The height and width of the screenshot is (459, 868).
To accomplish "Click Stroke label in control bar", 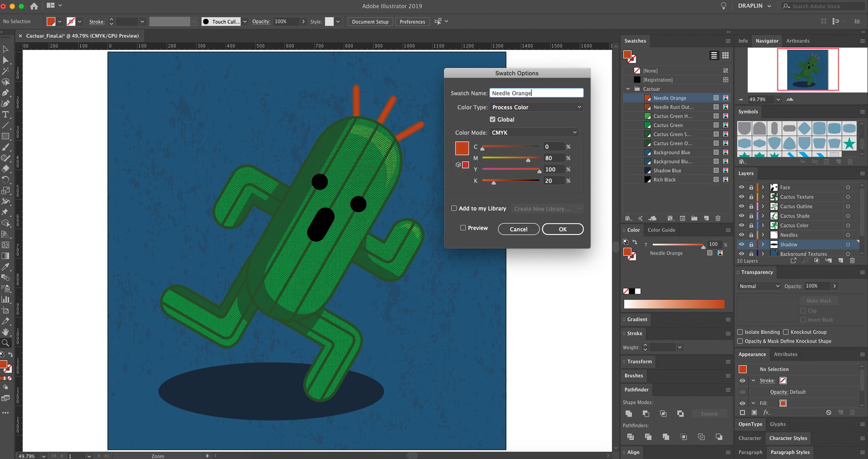I will (x=97, y=21).
